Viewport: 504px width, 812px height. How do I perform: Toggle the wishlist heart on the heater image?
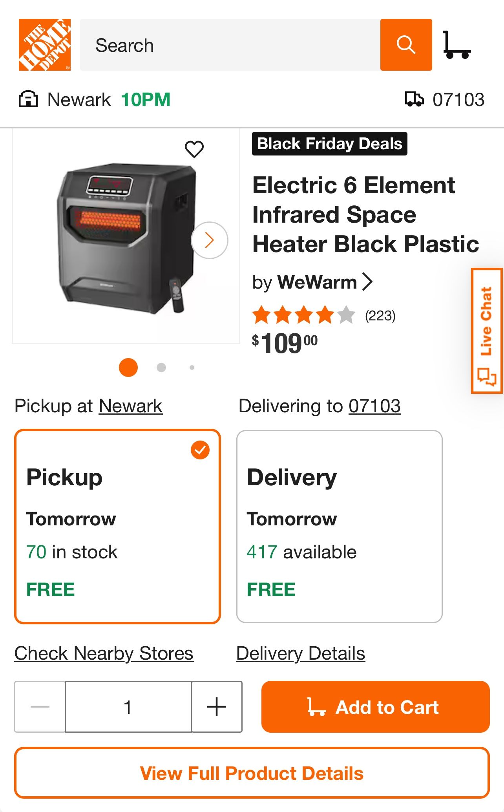[195, 148]
